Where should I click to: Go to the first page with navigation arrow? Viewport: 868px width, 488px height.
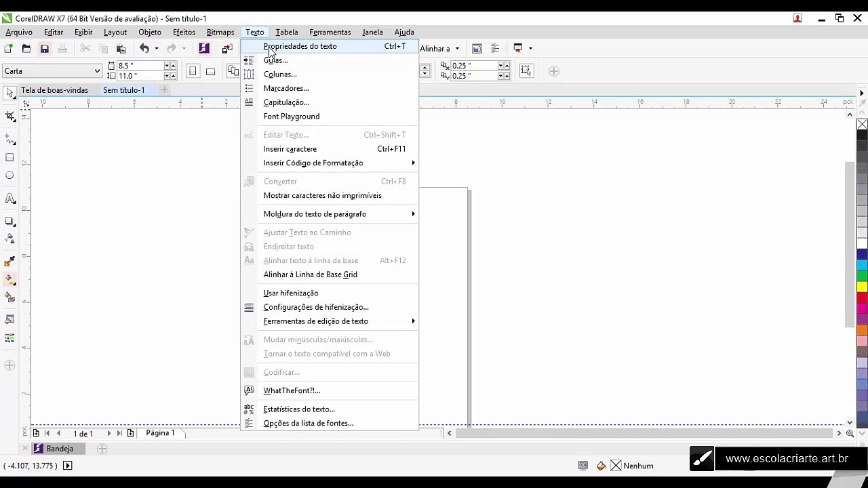coord(47,433)
